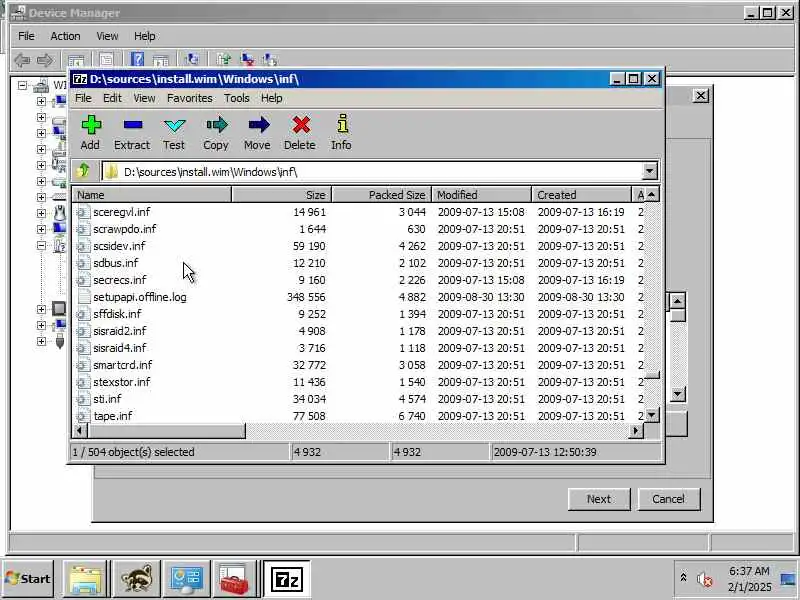Select sdbus.inf file

[115, 263]
